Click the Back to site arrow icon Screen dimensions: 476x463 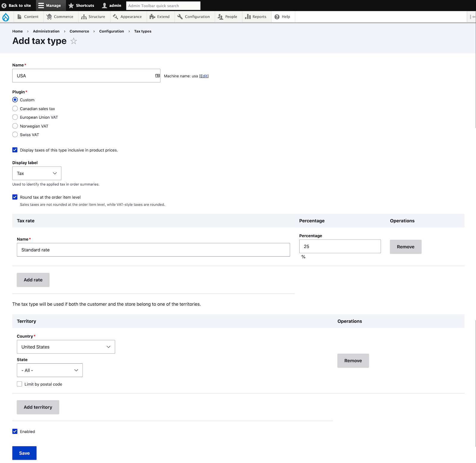[4, 6]
